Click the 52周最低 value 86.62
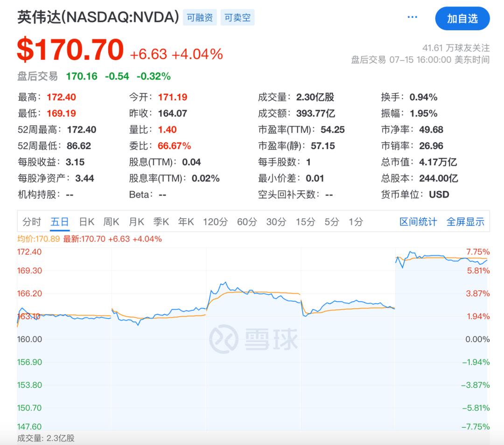Image resolution: width=504 pixels, height=445 pixels. [79, 146]
